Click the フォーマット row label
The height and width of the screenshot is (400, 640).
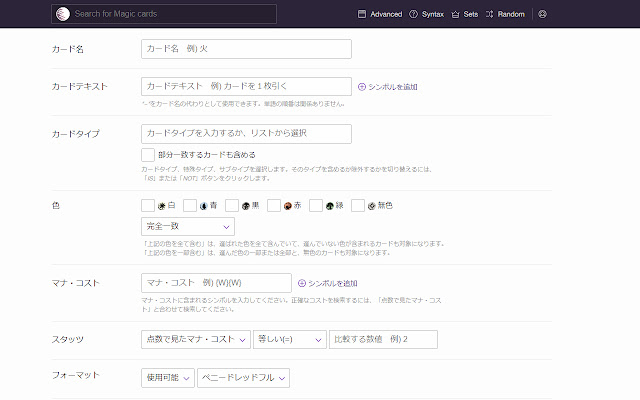(76, 375)
